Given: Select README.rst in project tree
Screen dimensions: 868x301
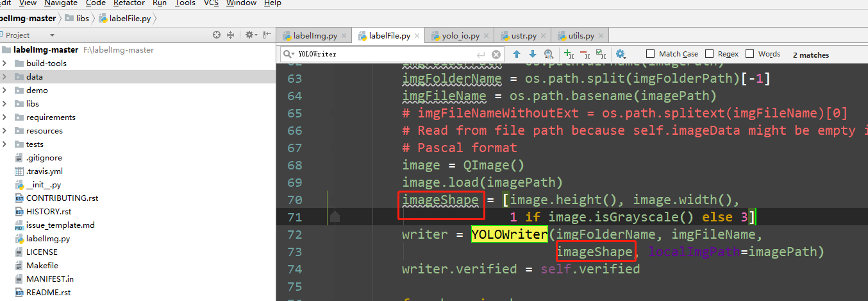Looking at the screenshot, I should [48, 293].
